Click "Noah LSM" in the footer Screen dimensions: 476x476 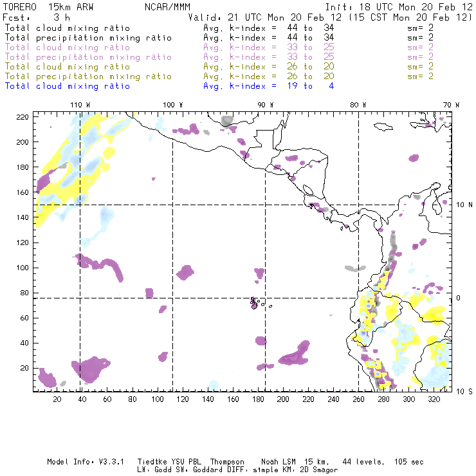279,462
